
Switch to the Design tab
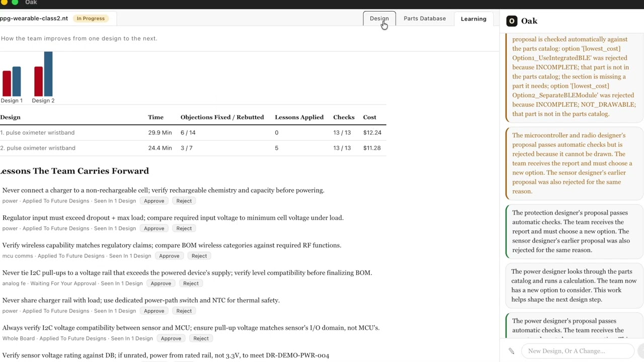[x=379, y=19]
